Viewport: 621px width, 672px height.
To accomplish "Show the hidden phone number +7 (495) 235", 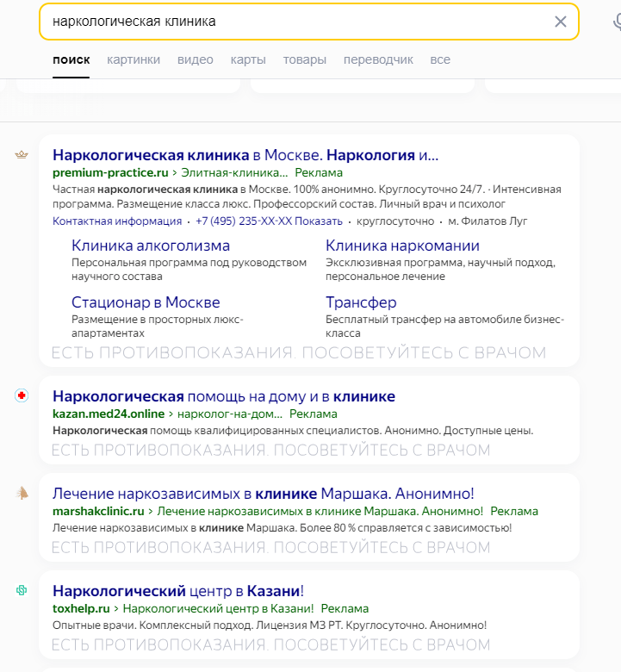I will pyautogui.click(x=269, y=221).
